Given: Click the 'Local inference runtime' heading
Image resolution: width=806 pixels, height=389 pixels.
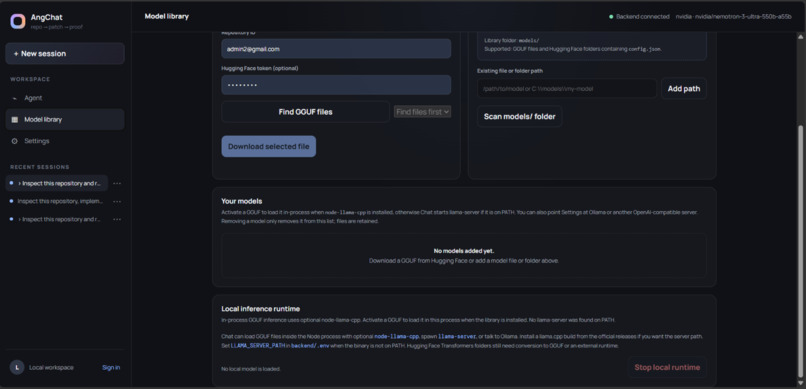Looking at the screenshot, I should pyautogui.click(x=261, y=309).
